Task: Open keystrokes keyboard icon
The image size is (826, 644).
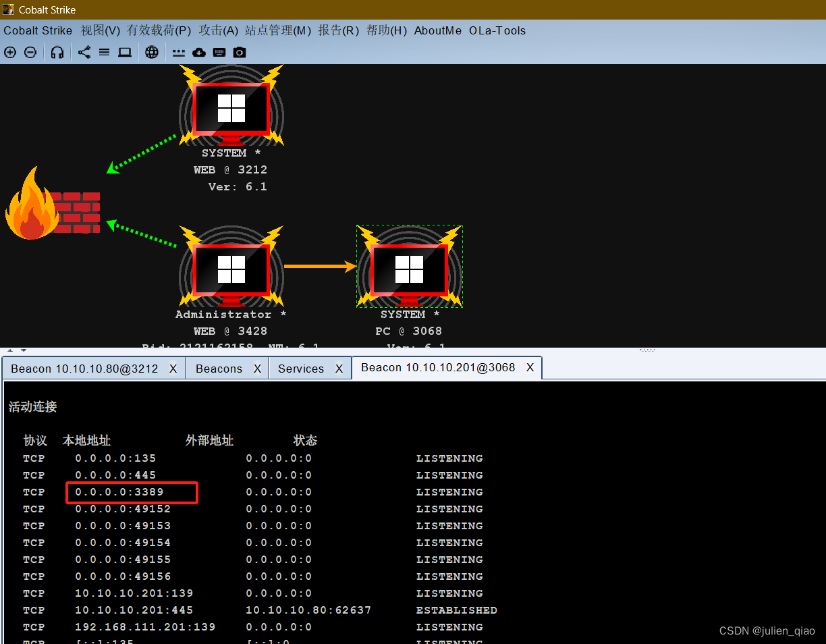Action: tap(219, 52)
